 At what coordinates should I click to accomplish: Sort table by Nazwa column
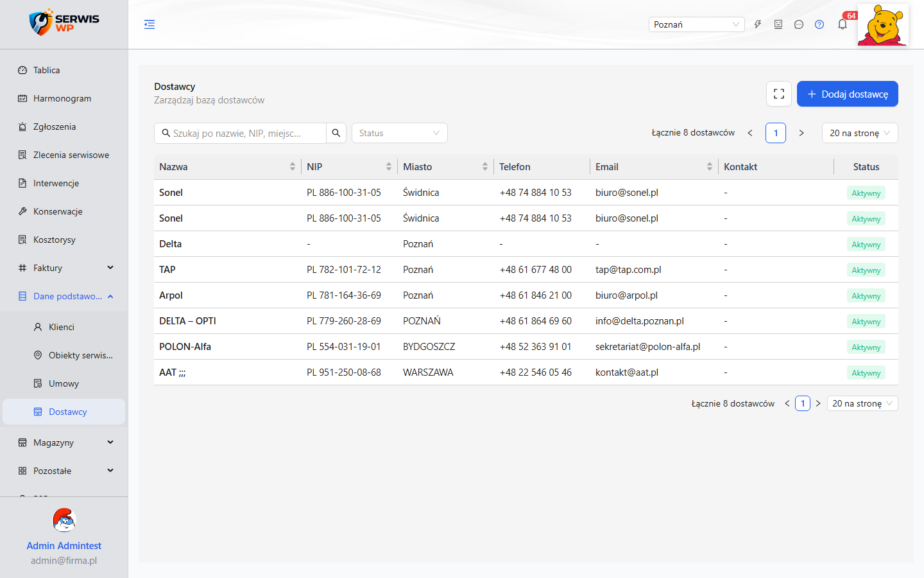[x=292, y=167]
